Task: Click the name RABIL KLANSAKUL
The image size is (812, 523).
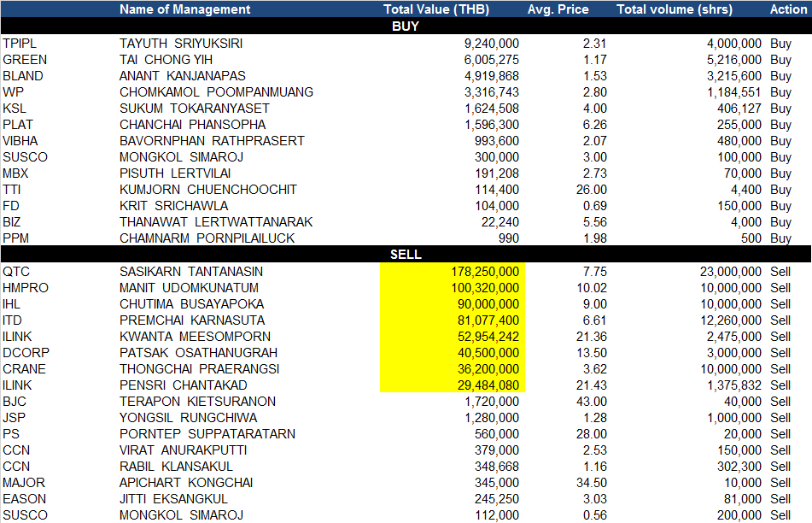Action: point(176,467)
